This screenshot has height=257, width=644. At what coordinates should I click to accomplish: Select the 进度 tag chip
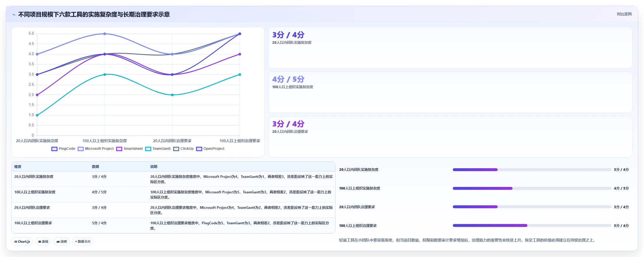pyautogui.click(x=62, y=242)
